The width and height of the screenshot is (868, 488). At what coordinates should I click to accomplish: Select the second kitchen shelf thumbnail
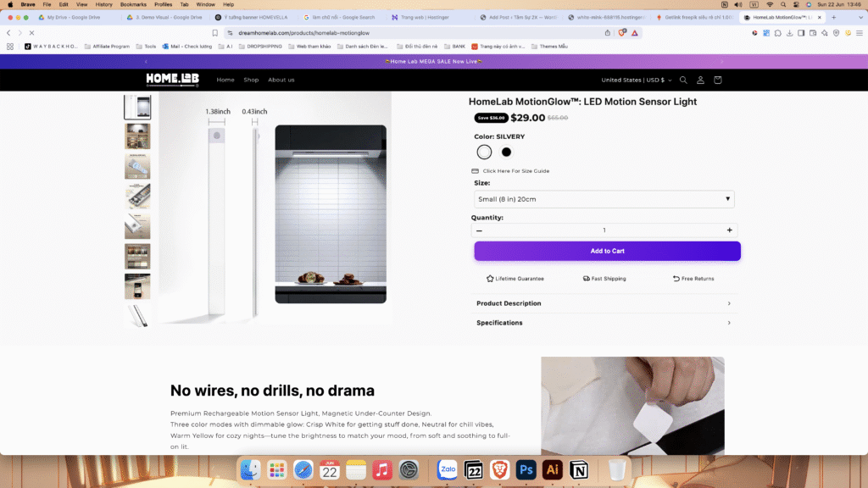click(x=137, y=136)
